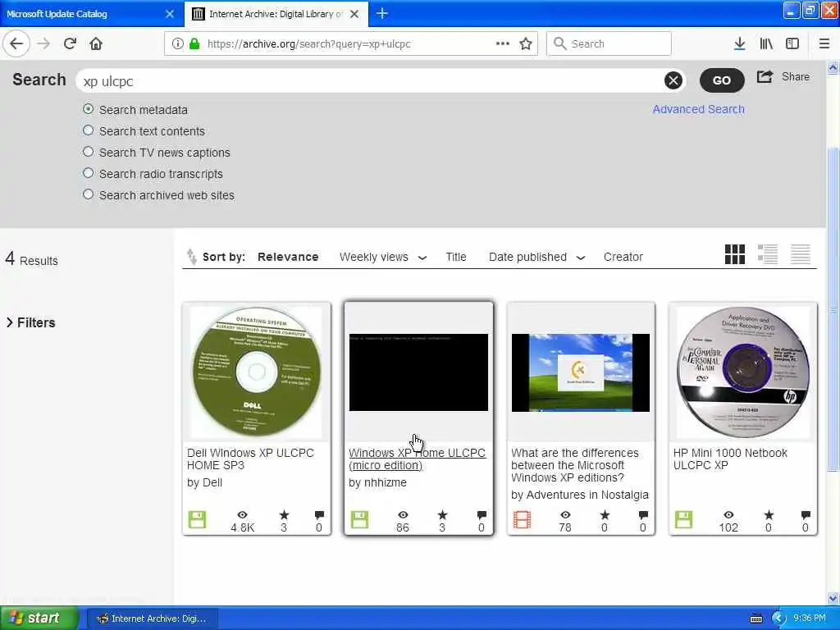Click the movie film icon on Nostalgia item
Image resolution: width=840 pixels, height=630 pixels.
click(522, 519)
